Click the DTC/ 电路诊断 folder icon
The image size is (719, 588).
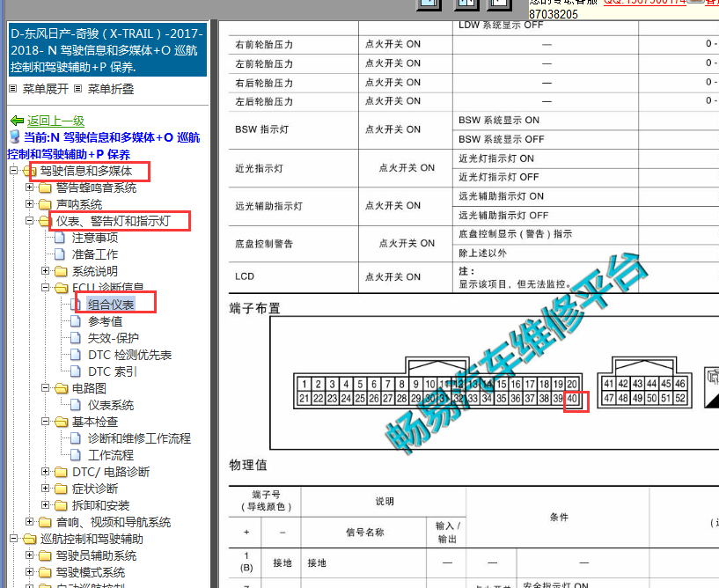pyautogui.click(x=61, y=472)
